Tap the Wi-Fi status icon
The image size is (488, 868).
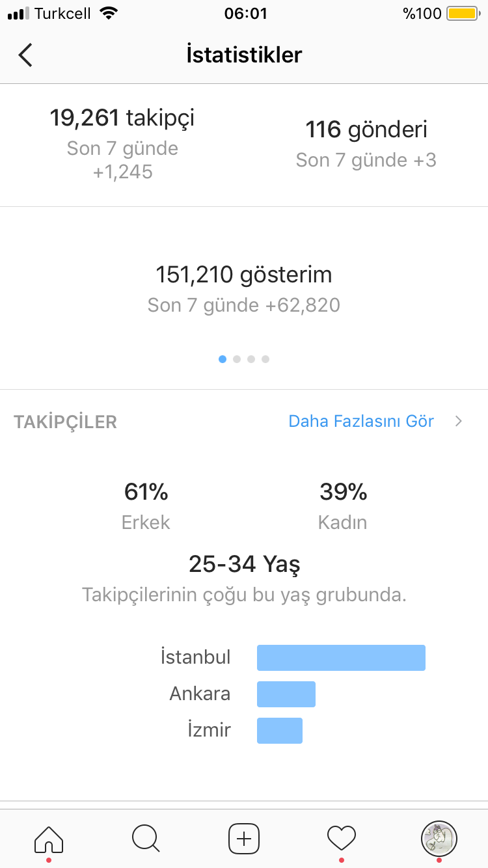[110, 13]
